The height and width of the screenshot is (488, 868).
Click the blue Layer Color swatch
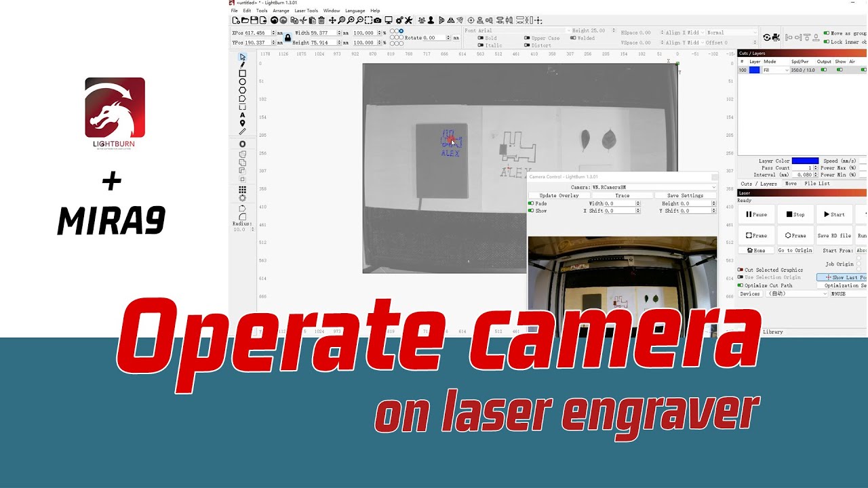tap(805, 161)
